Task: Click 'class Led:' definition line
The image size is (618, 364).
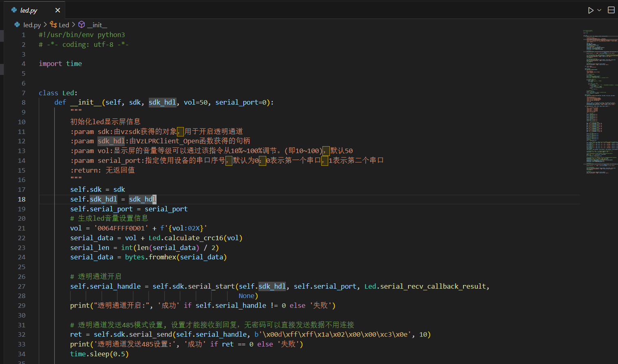Action: [x=58, y=93]
